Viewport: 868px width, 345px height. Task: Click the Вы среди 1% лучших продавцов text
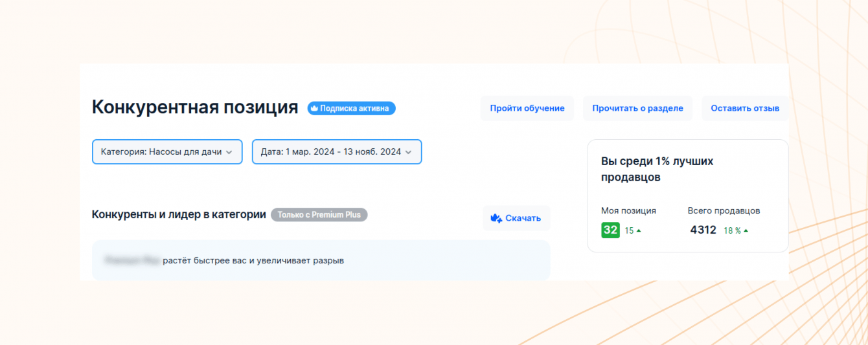(x=657, y=169)
